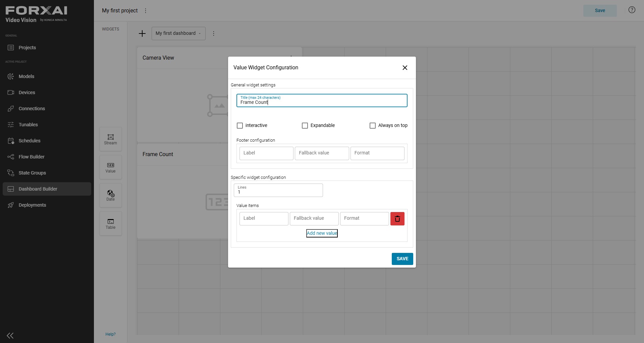Viewport: 644px width, 343px height.
Task: Select the Date widget tool
Action: [110, 195]
